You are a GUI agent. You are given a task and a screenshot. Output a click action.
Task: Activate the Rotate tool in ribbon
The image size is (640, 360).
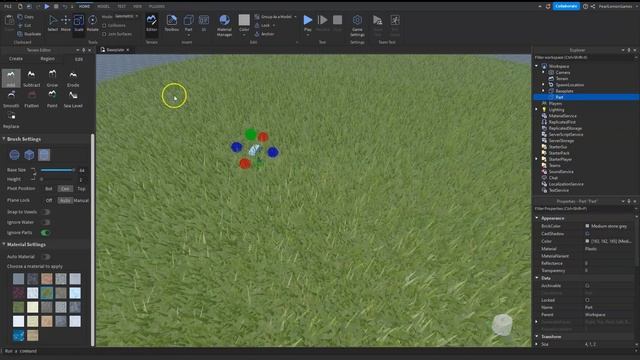click(93, 23)
